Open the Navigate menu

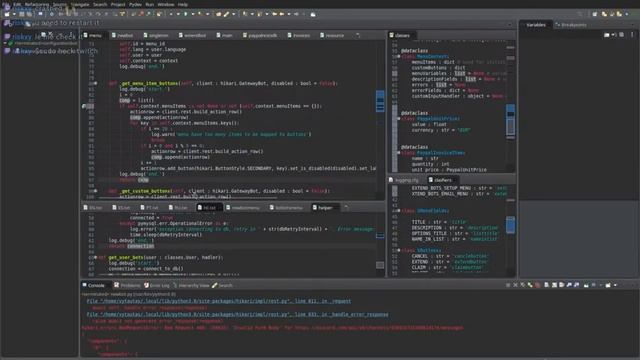click(x=80, y=4)
